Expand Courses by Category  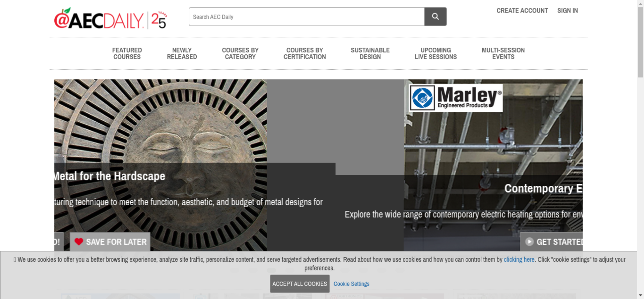[240, 53]
